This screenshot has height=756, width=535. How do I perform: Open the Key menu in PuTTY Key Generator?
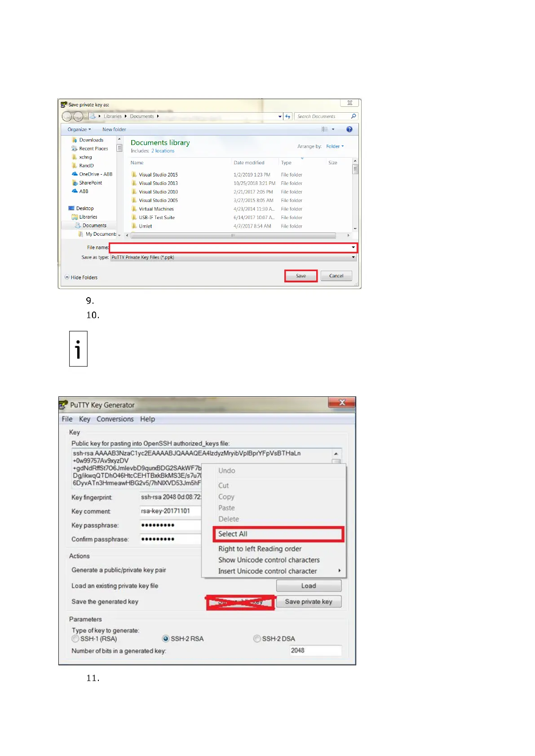[x=84, y=419]
